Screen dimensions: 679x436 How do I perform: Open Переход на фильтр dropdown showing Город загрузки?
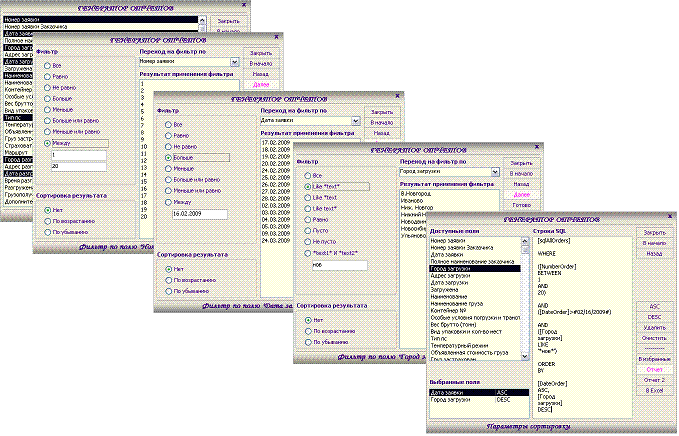coord(495,172)
